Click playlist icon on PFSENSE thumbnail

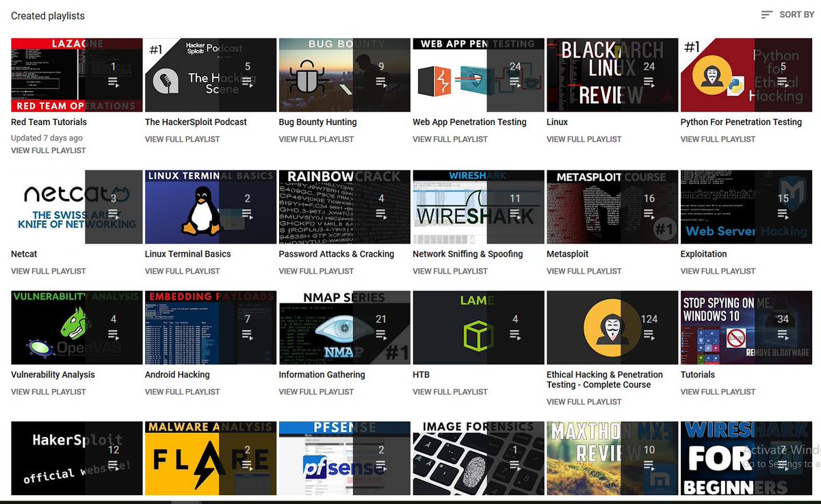tap(381, 465)
